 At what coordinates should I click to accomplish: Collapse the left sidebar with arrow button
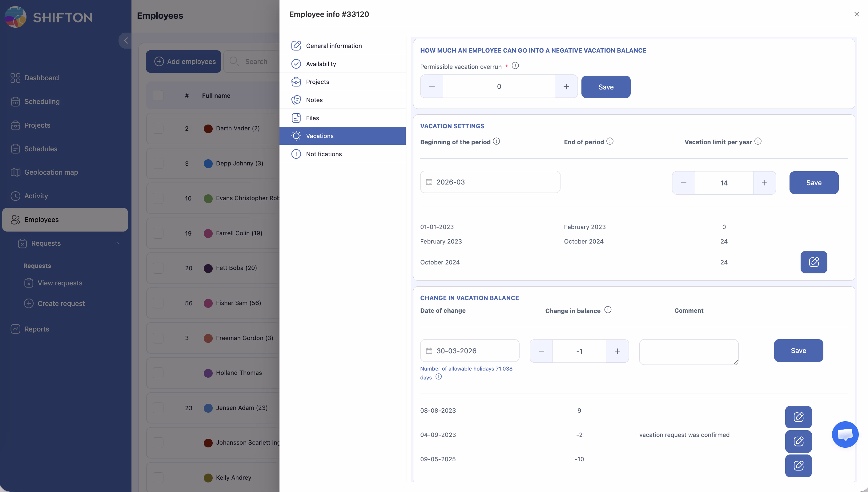pyautogui.click(x=126, y=41)
